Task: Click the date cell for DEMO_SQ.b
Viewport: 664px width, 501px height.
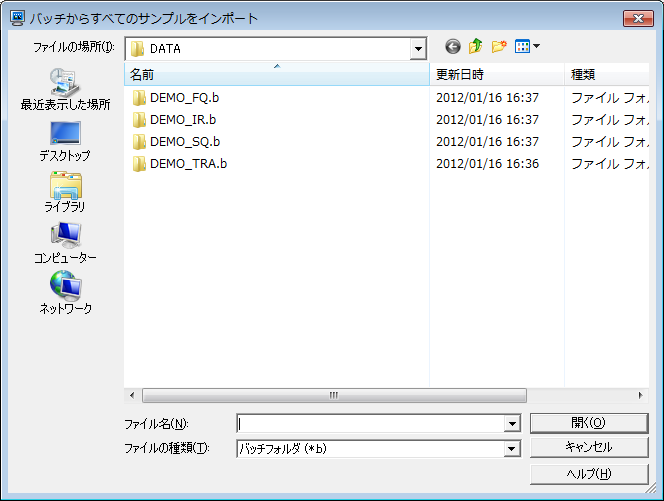Action: pos(487,142)
